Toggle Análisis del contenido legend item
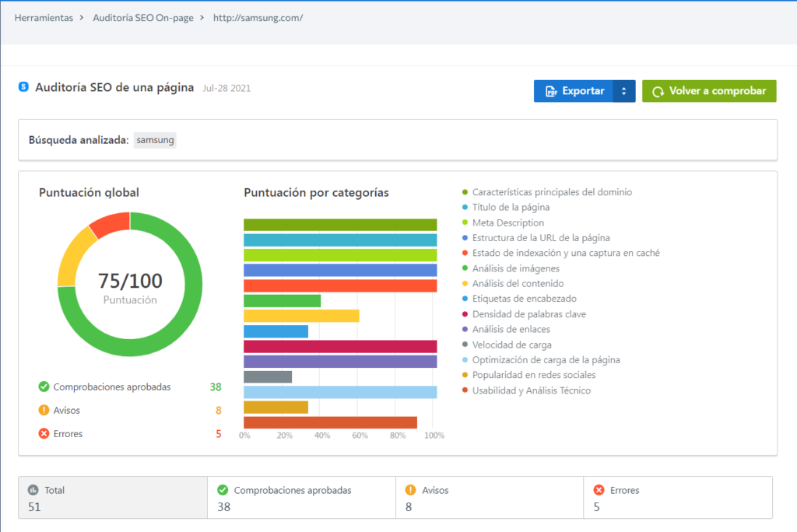The image size is (797, 532). point(512,284)
